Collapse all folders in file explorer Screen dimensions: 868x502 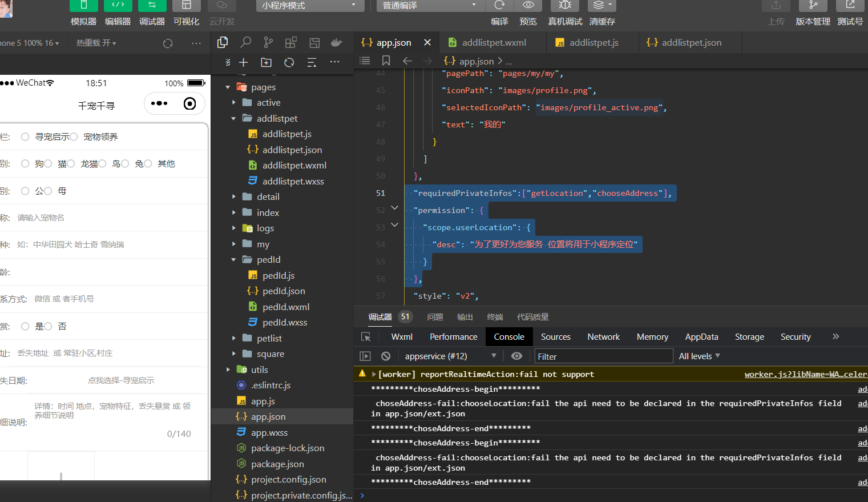click(x=312, y=62)
